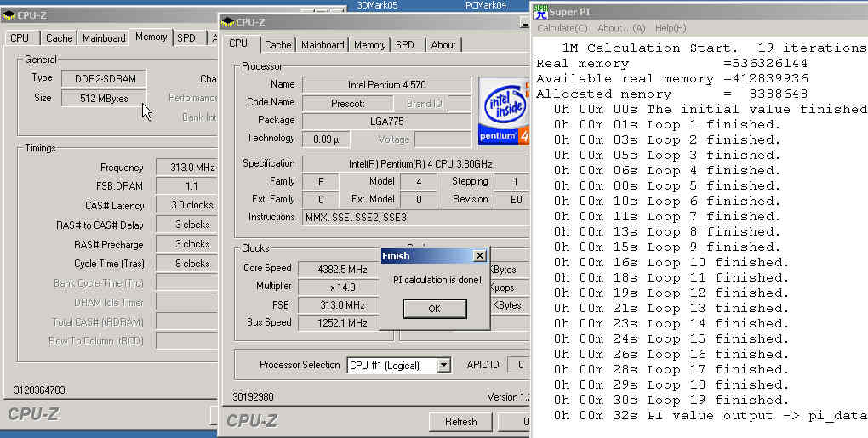Click the memory Frequency value 313.0 MHz
The height and width of the screenshot is (438, 868).
coord(186,168)
